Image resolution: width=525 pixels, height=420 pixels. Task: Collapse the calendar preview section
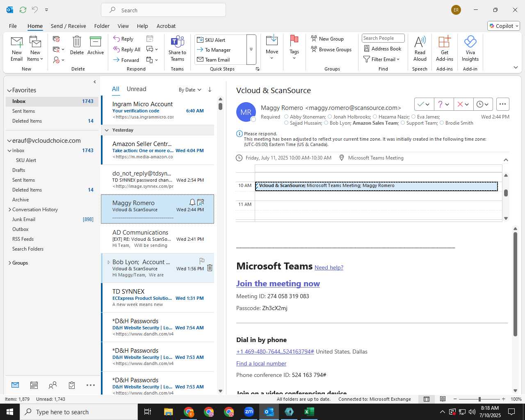click(506, 160)
